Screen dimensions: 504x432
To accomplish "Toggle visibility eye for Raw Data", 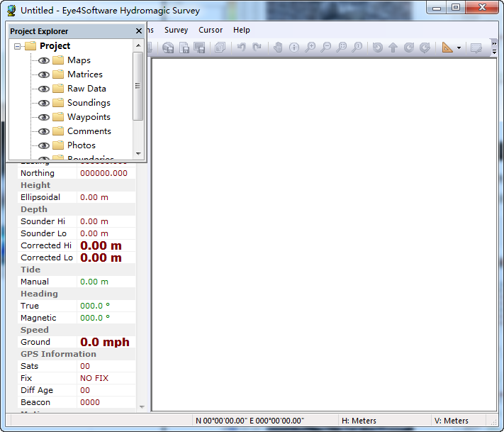I will (x=44, y=89).
